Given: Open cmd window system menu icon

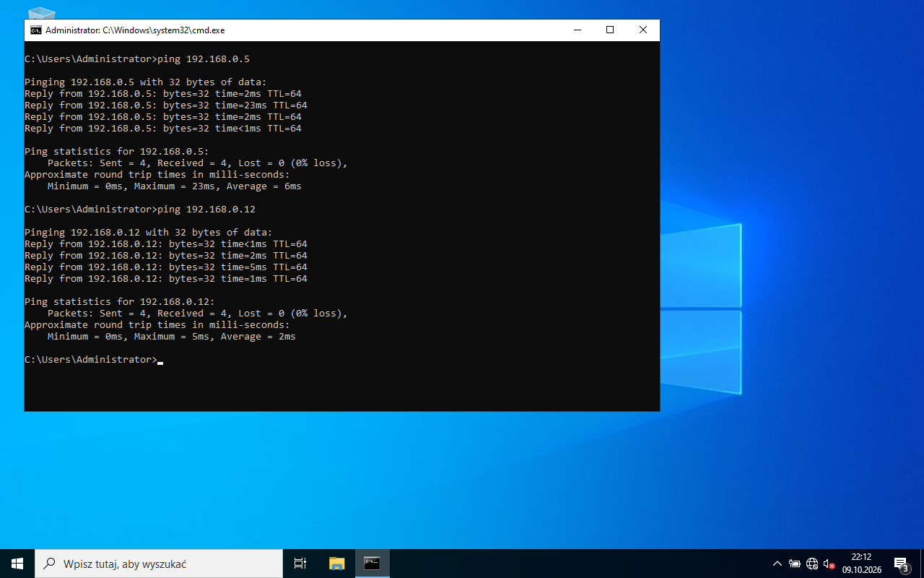Looking at the screenshot, I should pos(35,30).
